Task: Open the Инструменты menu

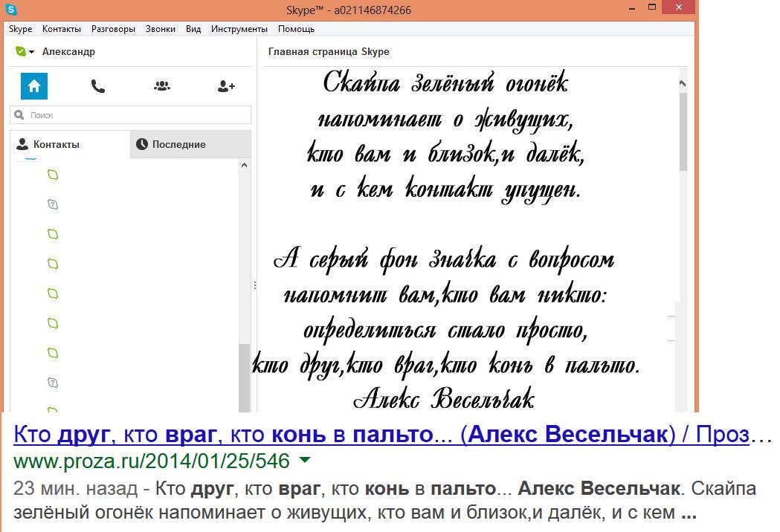Action: click(239, 29)
